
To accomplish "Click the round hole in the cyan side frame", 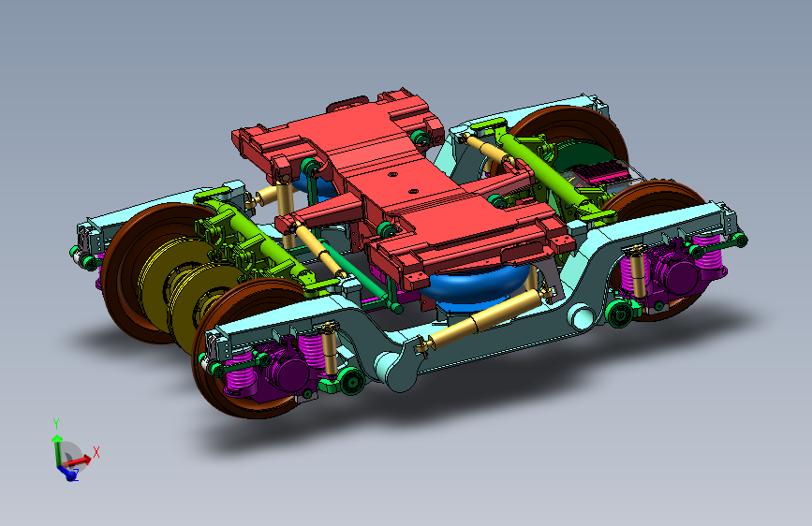I will 580,317.
